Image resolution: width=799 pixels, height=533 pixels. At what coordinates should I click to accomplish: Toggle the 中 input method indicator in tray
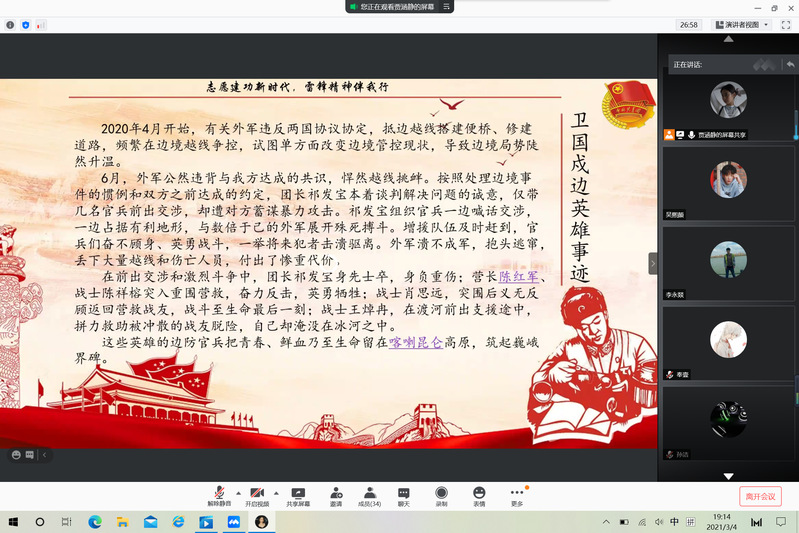click(x=674, y=522)
